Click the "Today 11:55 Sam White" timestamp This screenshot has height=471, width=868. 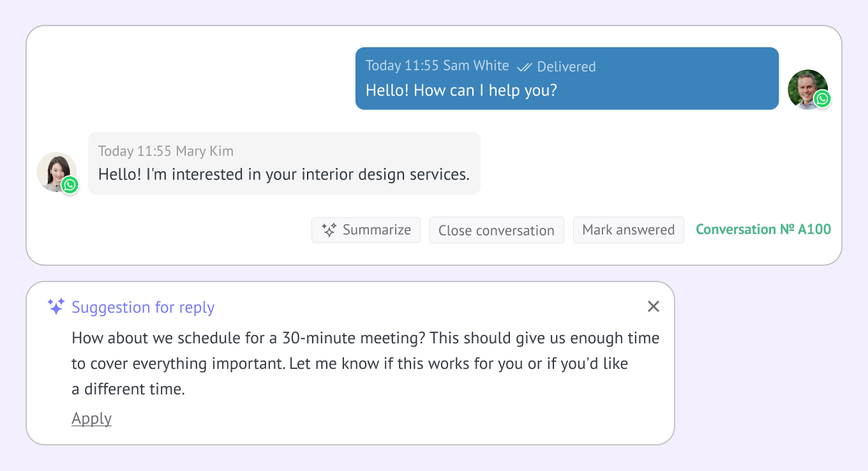click(437, 66)
